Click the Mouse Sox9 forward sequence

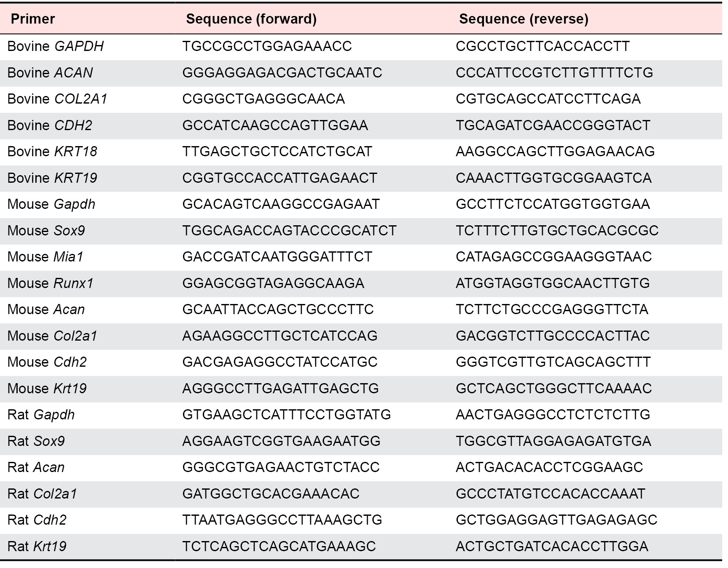(289, 231)
